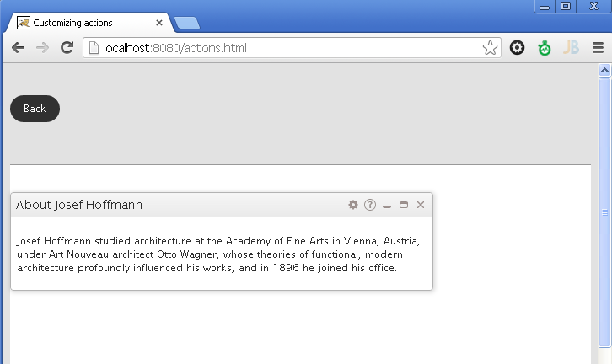The height and width of the screenshot is (364, 612).
Task: Open the Chrome hamburger menu
Action: click(598, 48)
